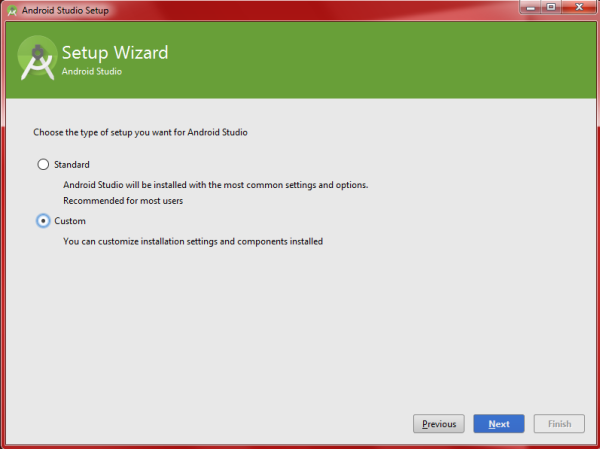Select the Custom setup radio button
This screenshot has height=449, width=600.
43,221
